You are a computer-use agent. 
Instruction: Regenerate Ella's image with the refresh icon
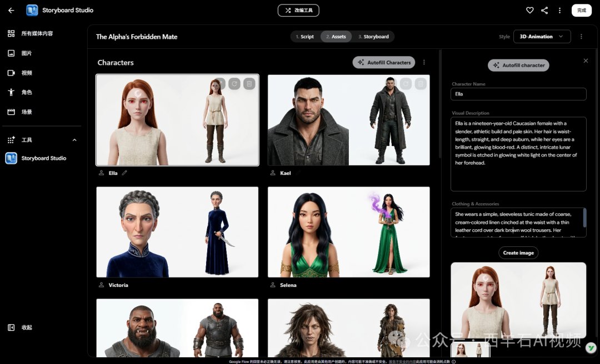(x=234, y=84)
